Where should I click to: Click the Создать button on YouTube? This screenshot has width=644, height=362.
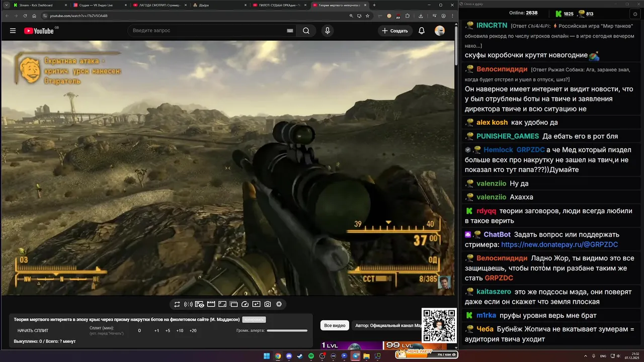tap(395, 31)
